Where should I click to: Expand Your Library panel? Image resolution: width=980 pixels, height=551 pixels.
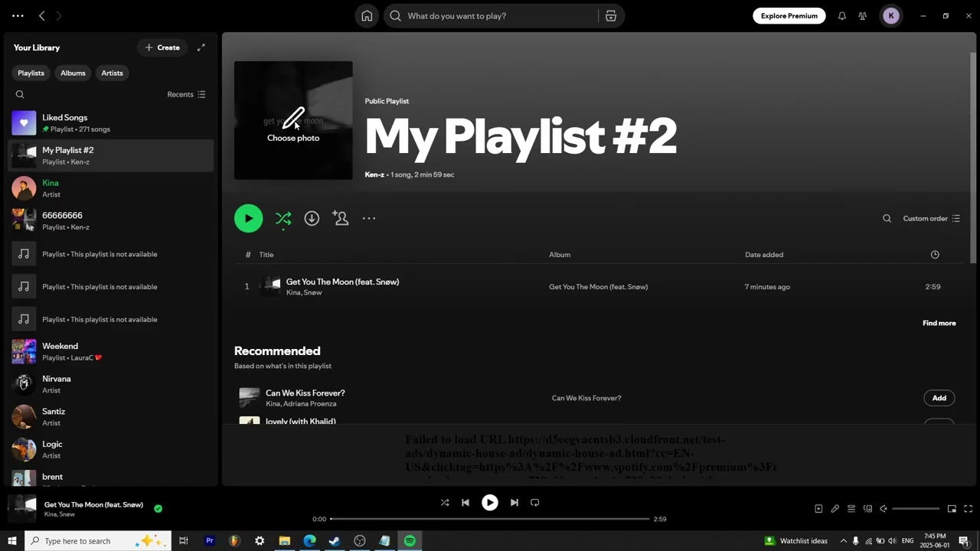[x=201, y=47]
